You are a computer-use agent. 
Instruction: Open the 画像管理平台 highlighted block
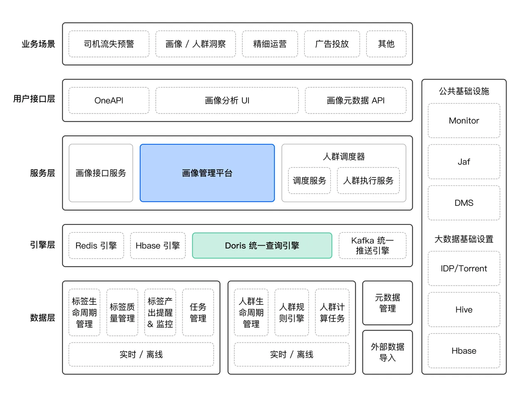(207, 173)
